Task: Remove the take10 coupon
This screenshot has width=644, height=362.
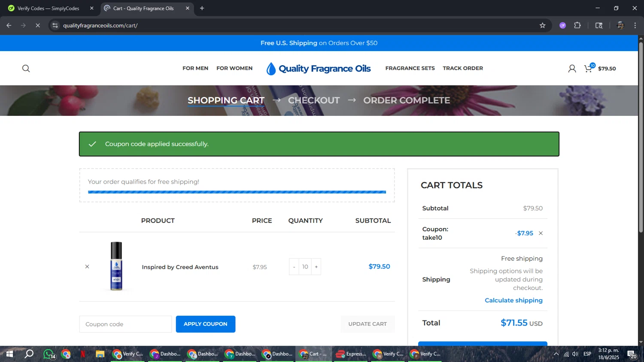Action: click(x=541, y=233)
